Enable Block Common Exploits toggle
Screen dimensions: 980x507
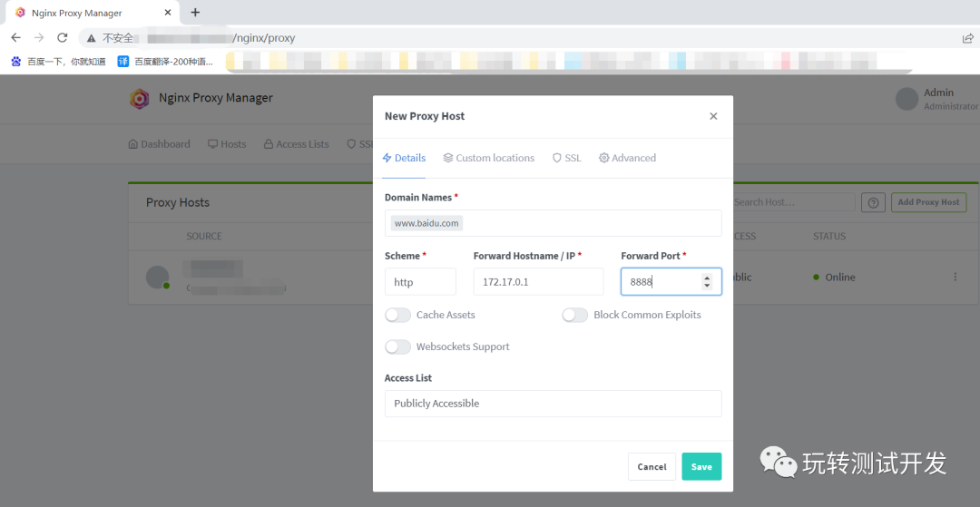[575, 315]
